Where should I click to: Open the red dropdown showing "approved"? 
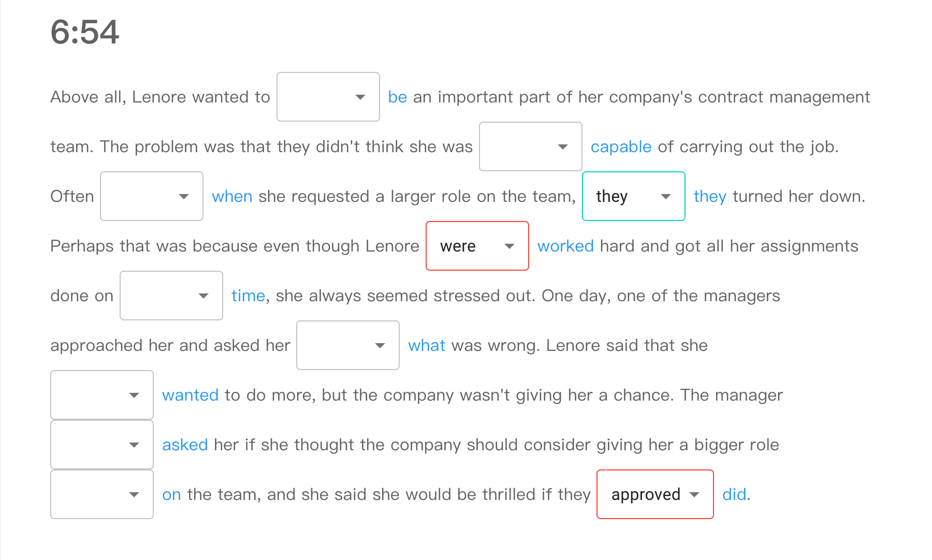(x=655, y=494)
